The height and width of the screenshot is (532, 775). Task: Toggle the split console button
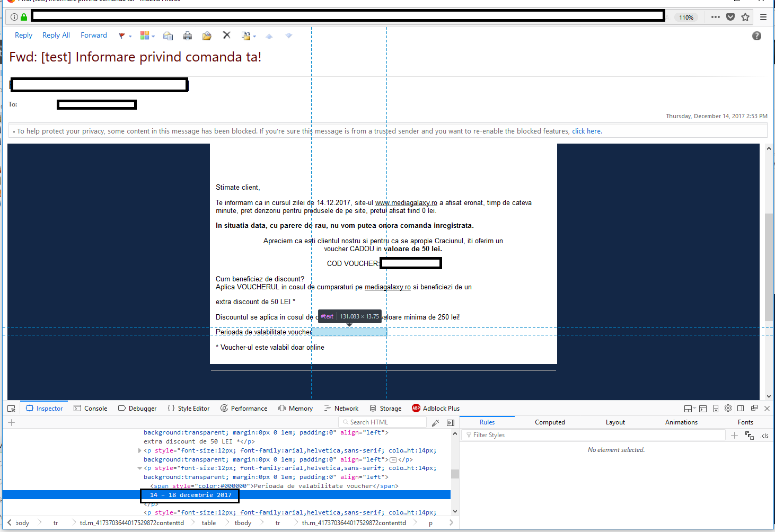[703, 409]
